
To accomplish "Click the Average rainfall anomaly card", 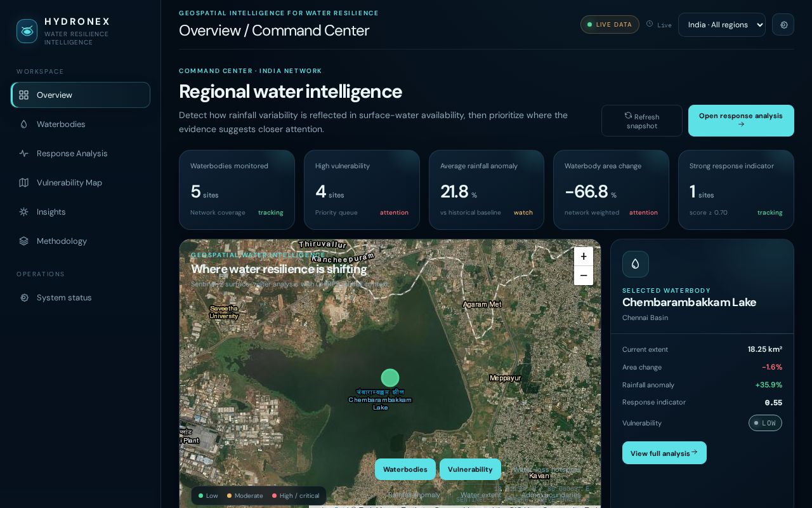I will pyautogui.click(x=487, y=190).
